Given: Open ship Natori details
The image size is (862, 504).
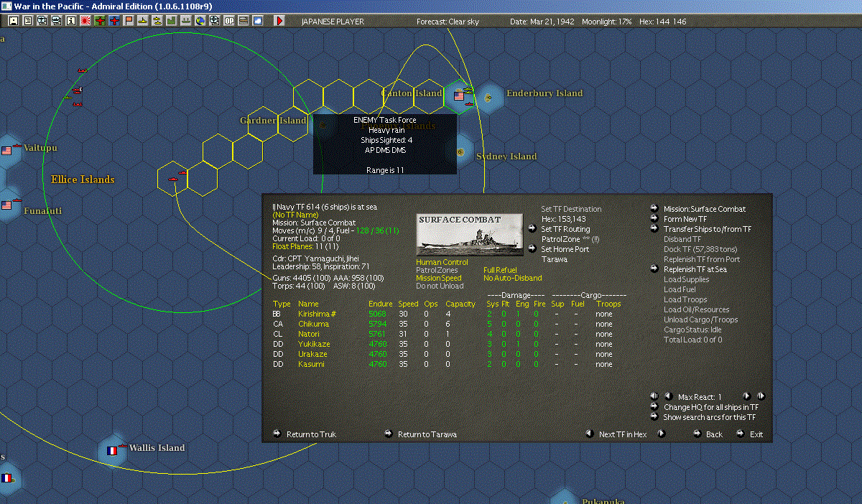Looking at the screenshot, I should [x=309, y=334].
